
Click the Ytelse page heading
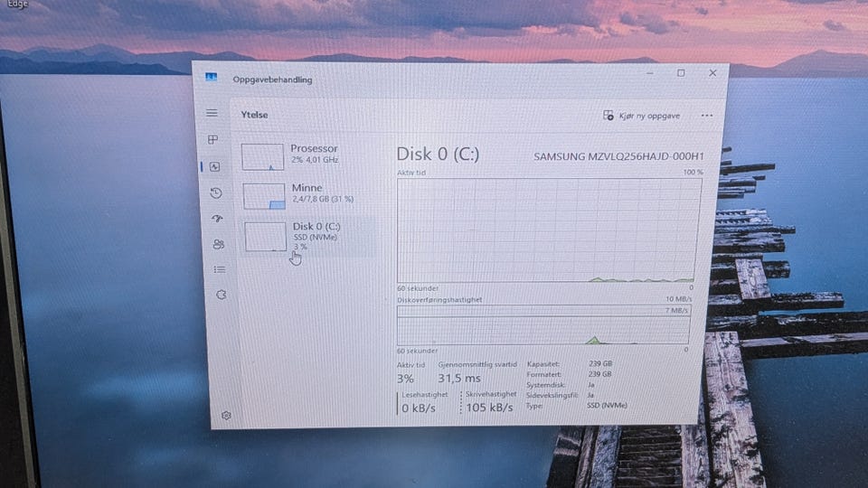255,115
